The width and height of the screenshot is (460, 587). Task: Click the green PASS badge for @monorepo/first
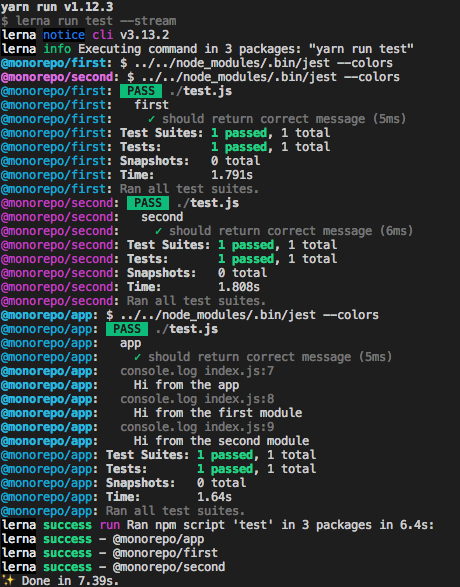point(141,91)
